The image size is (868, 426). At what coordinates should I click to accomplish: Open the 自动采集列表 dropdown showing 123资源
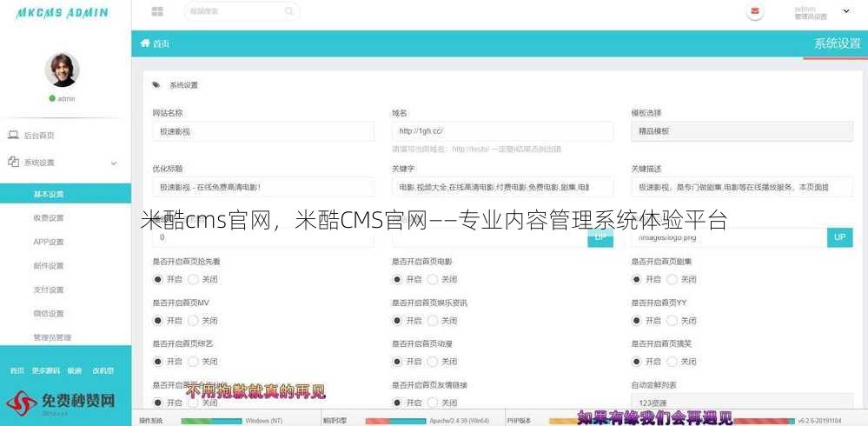point(742,403)
